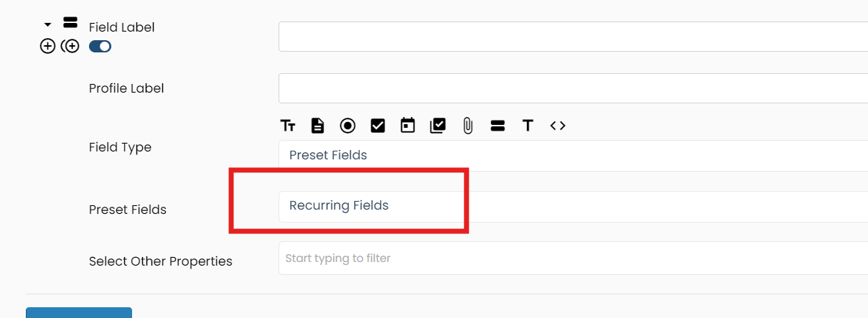This screenshot has height=318, width=868.
Task: Choose the plain T text field type icon
Action: tap(528, 126)
